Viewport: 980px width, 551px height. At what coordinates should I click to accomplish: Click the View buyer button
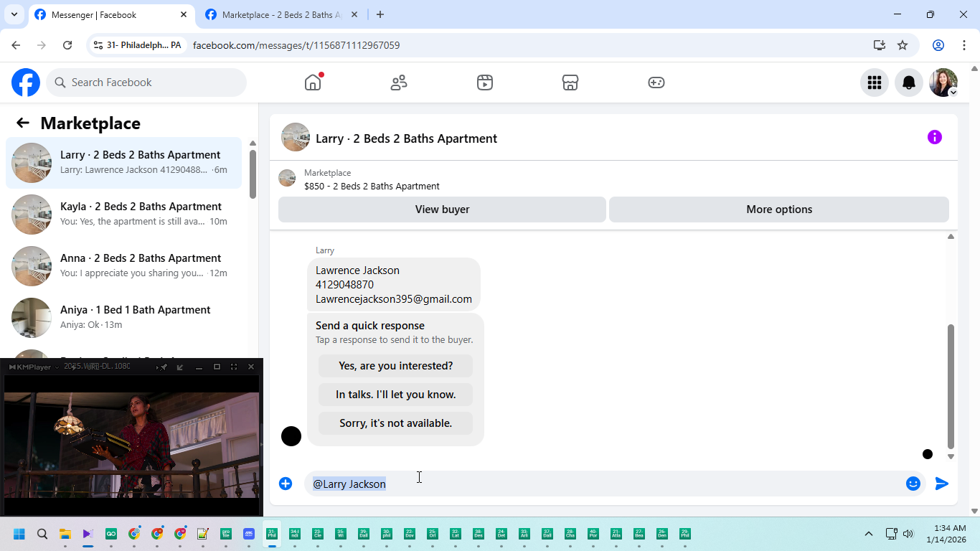tap(442, 209)
